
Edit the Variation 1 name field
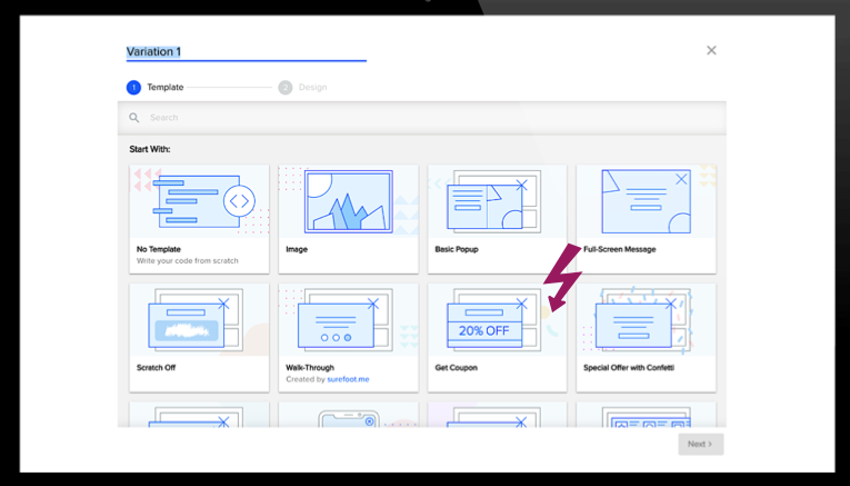pyautogui.click(x=245, y=52)
